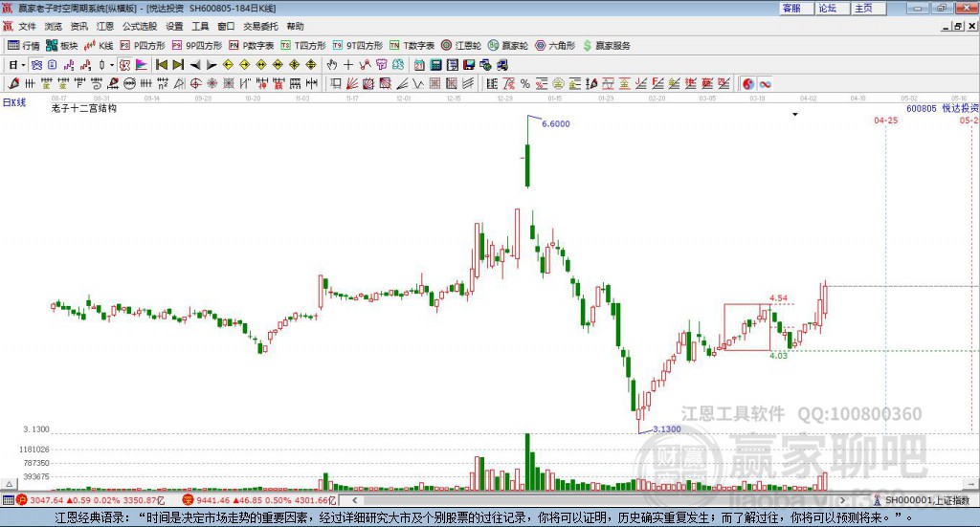The image size is (980, 527).
Task: Open the calculator icon
Action: tap(435, 65)
